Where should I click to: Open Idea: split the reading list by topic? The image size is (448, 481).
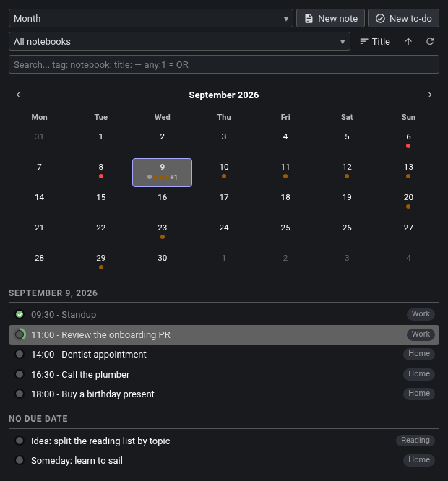[224, 441]
